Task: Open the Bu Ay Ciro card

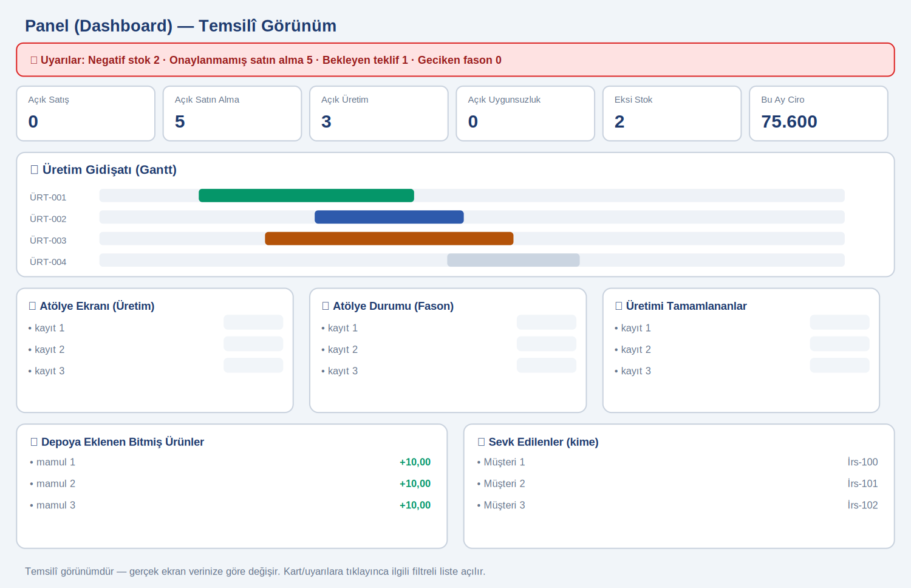Action: coord(819,114)
